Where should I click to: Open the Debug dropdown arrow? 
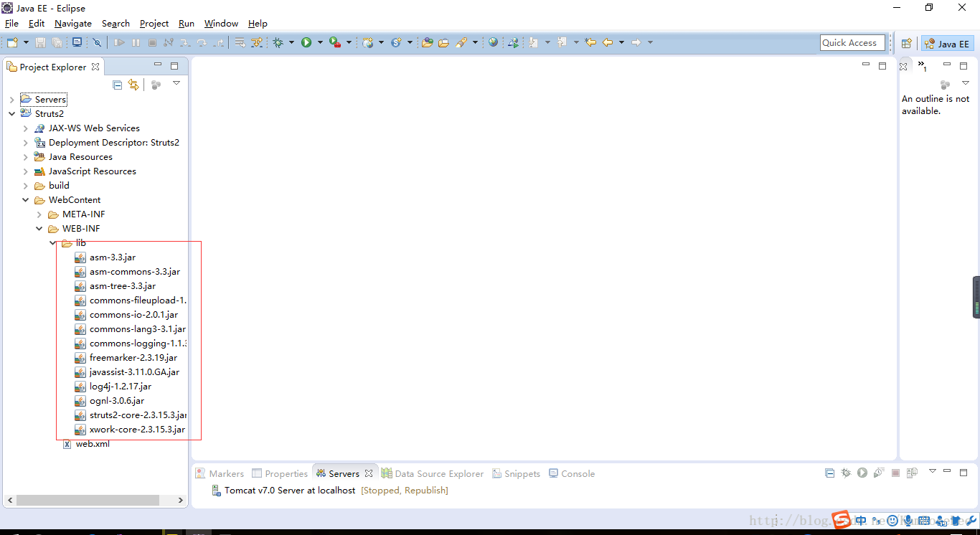(291, 42)
